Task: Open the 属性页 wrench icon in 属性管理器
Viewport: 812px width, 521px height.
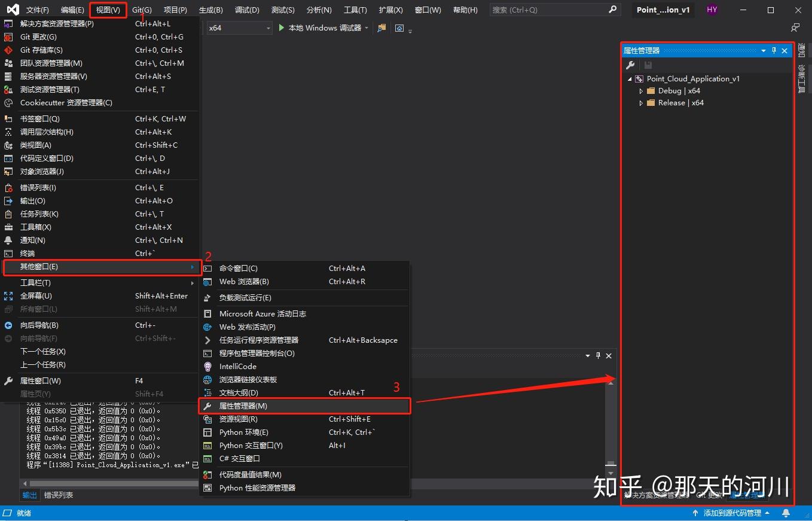Action: [x=630, y=64]
